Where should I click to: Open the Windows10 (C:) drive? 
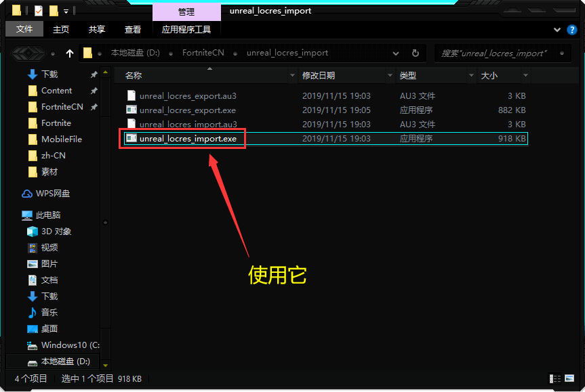pos(70,345)
